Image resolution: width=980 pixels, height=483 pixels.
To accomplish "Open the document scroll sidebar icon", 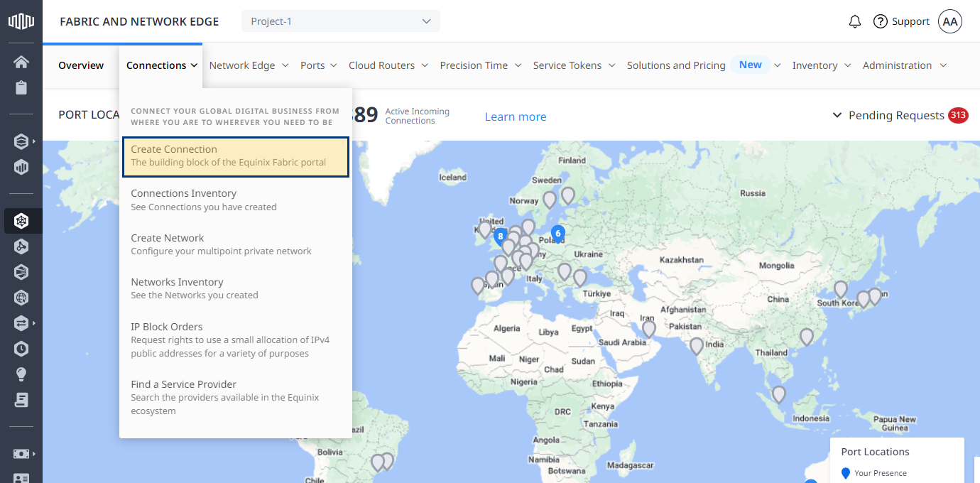I will [x=21, y=400].
